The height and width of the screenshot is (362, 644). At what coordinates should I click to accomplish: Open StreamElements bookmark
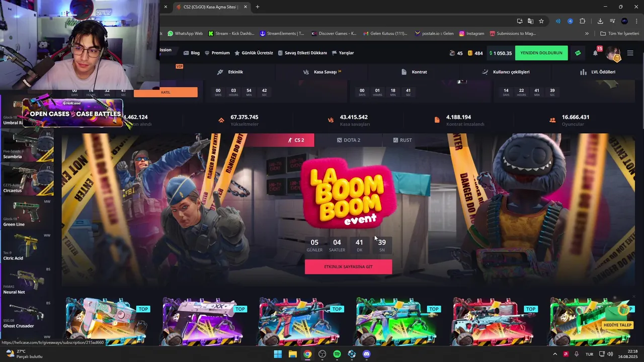tap(282, 34)
